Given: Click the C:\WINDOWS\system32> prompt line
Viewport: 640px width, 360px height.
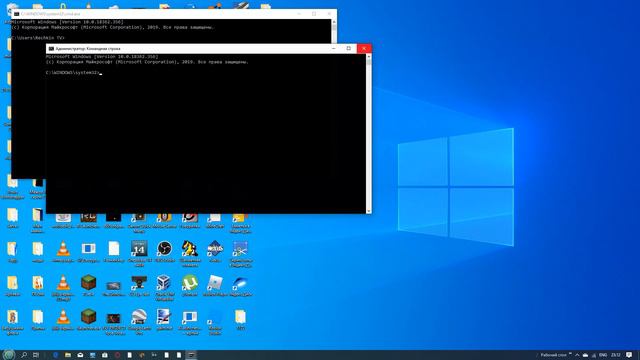Looking at the screenshot, I should click(x=73, y=73).
